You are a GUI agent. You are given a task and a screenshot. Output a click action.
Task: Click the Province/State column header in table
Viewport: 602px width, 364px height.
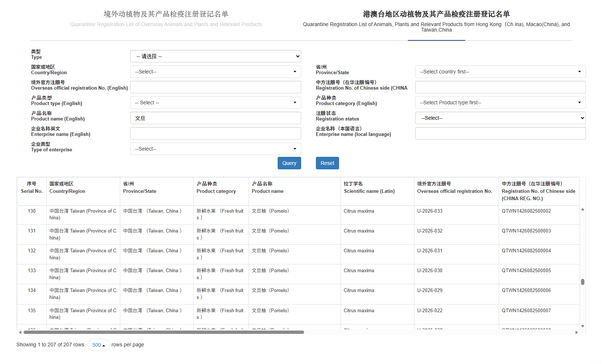click(x=157, y=191)
